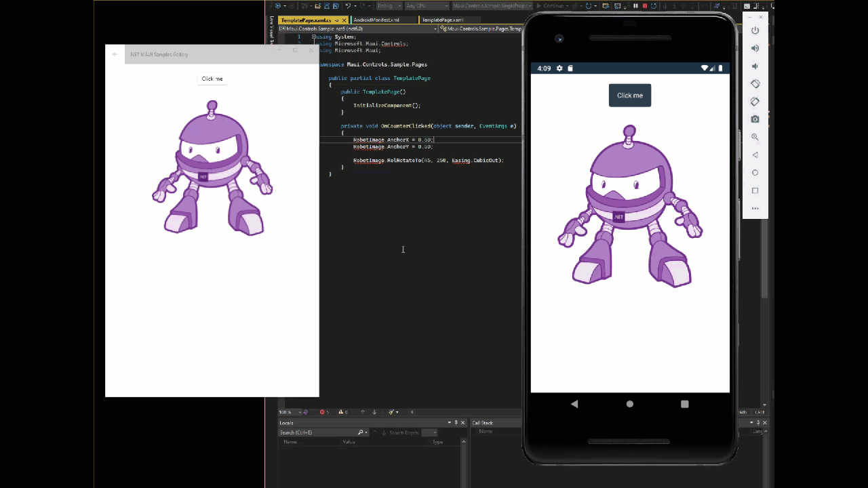Take a screenshot with the emulator camera icon
Image resolution: width=868 pixels, height=488 pixels.
point(755,119)
